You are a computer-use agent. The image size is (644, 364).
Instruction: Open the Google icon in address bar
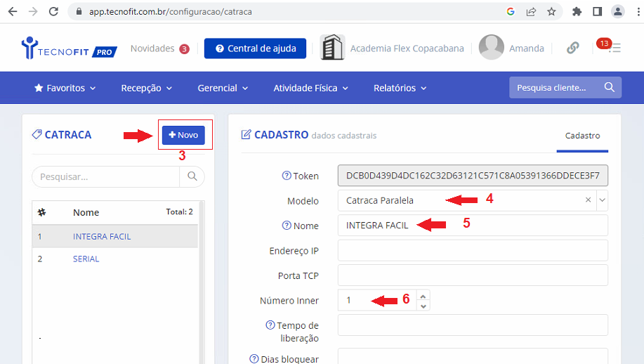click(x=511, y=11)
